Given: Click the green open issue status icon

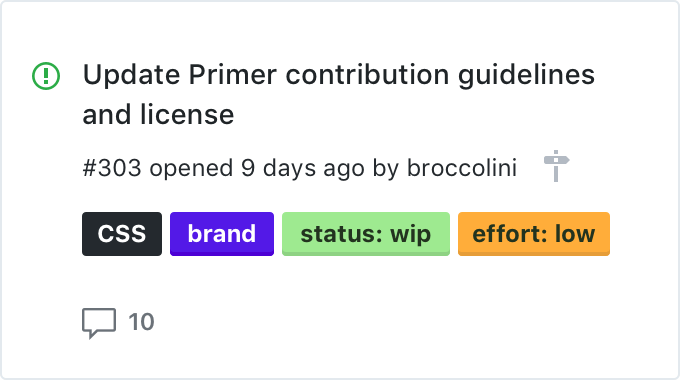Looking at the screenshot, I should pos(46,76).
